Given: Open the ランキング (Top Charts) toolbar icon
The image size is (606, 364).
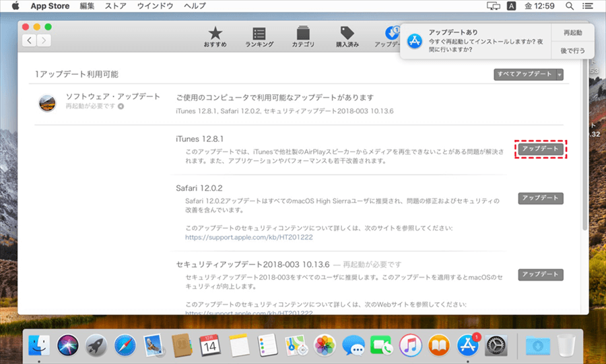Looking at the screenshot, I should coord(259,37).
